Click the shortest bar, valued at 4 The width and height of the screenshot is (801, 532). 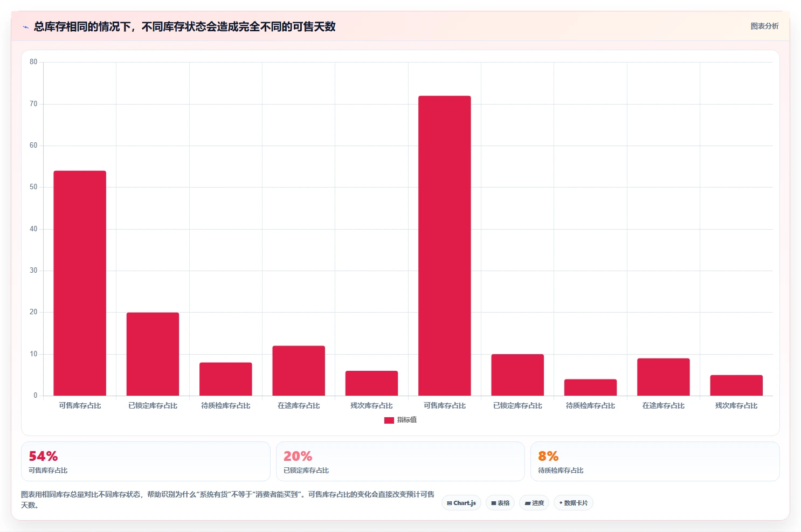(x=591, y=388)
